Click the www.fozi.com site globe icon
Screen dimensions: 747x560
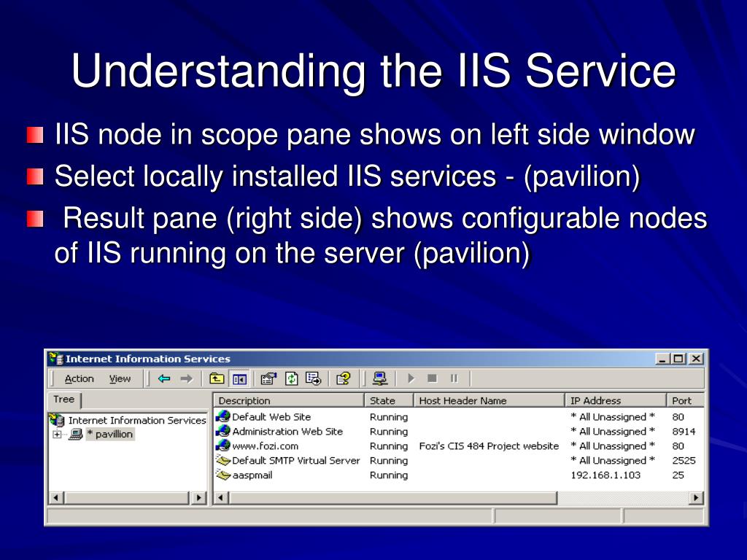(x=223, y=446)
